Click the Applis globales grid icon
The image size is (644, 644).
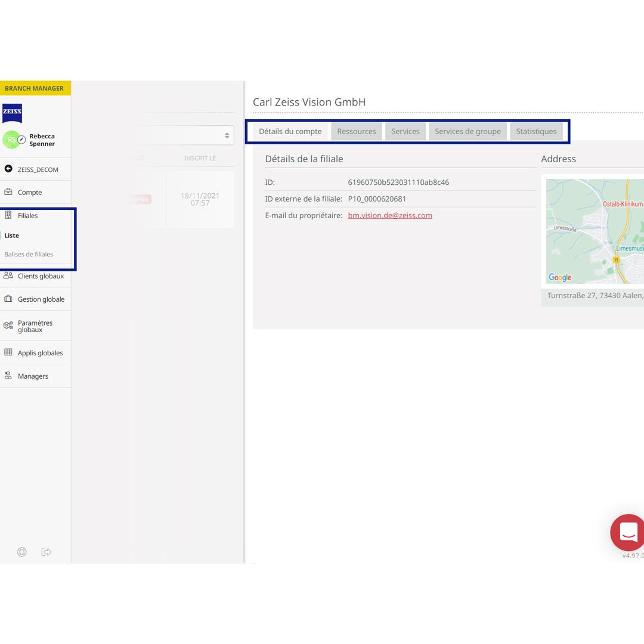8,352
